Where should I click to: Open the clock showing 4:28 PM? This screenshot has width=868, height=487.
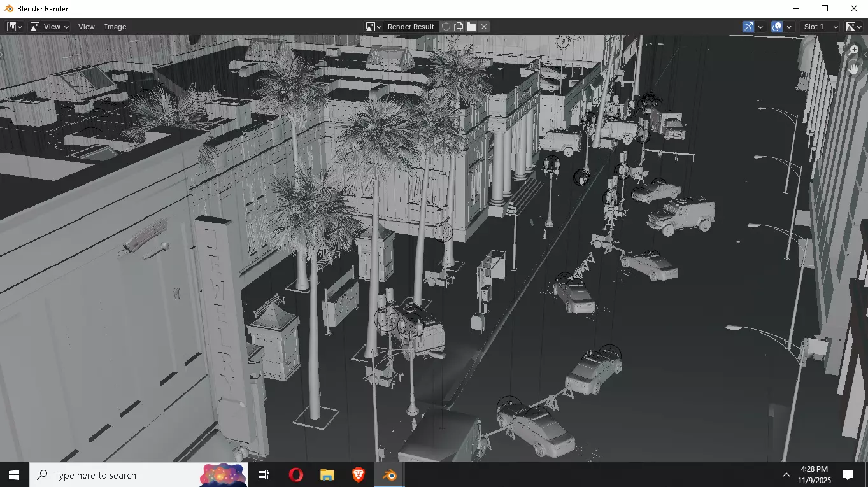(x=814, y=475)
